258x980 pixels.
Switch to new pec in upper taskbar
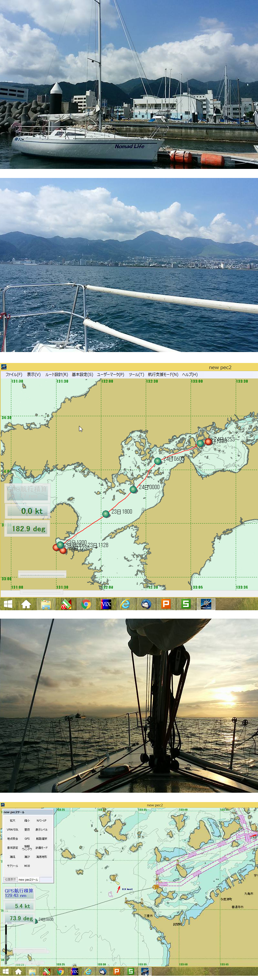tap(206, 604)
